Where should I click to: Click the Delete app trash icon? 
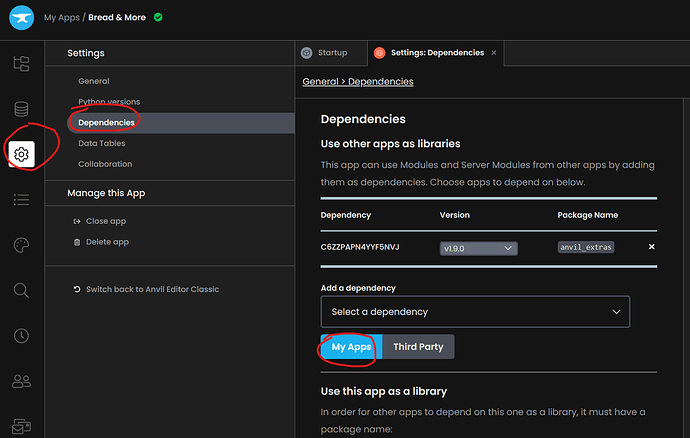tap(77, 242)
